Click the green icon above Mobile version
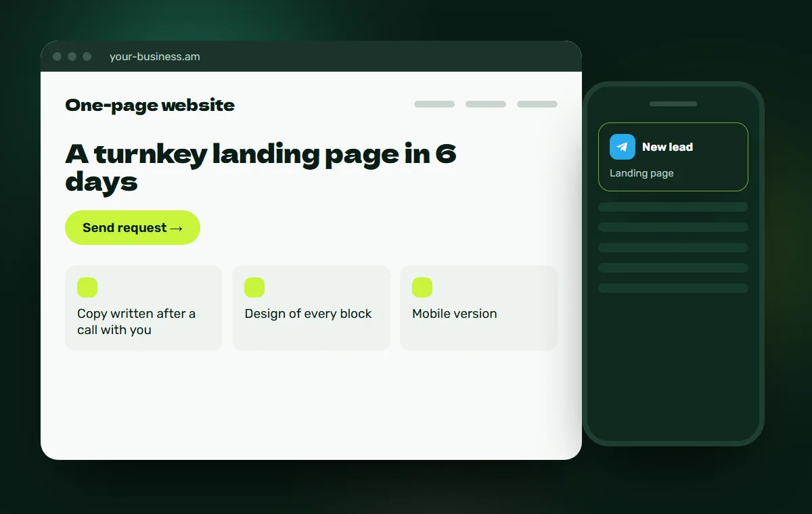812x514 pixels. point(422,287)
